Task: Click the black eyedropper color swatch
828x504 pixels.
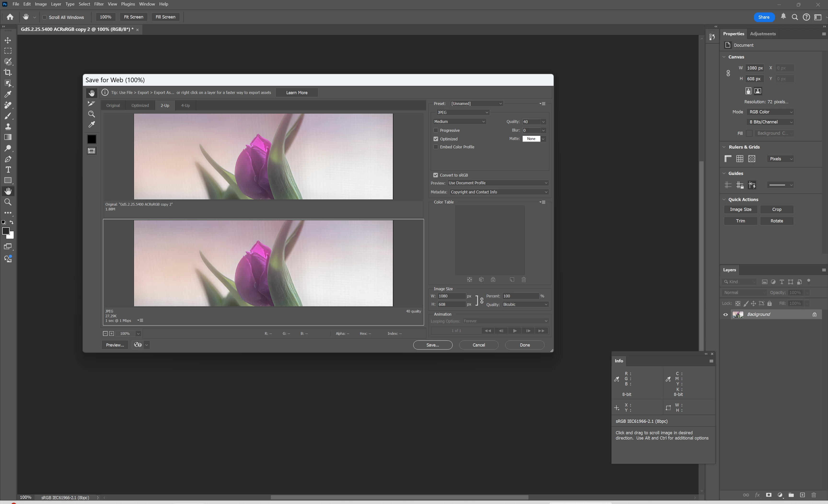Action: [x=91, y=139]
